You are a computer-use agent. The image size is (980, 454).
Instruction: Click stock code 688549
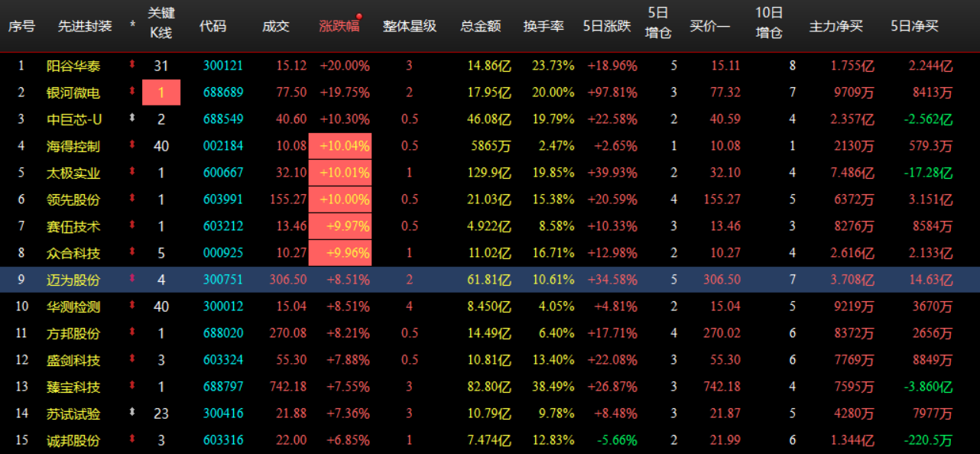[223, 119]
